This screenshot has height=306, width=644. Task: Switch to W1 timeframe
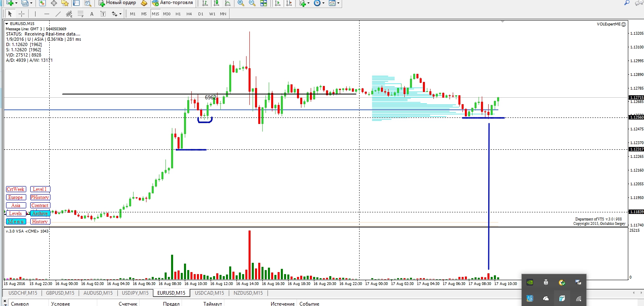tap(212, 14)
